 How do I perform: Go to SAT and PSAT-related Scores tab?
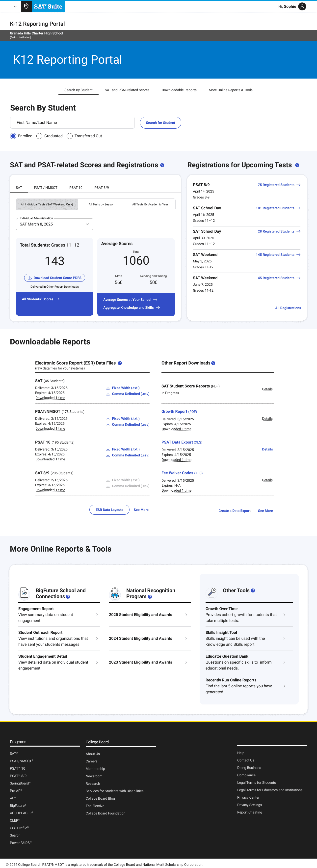click(x=127, y=90)
